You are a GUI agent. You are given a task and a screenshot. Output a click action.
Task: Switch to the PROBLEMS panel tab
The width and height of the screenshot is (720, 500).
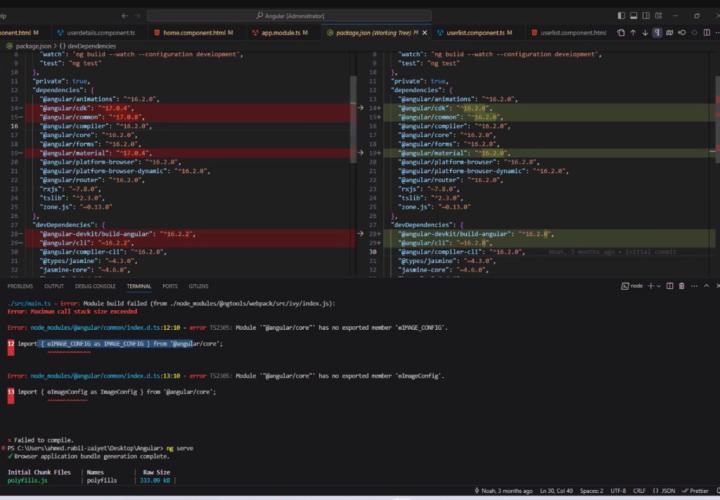point(21,286)
